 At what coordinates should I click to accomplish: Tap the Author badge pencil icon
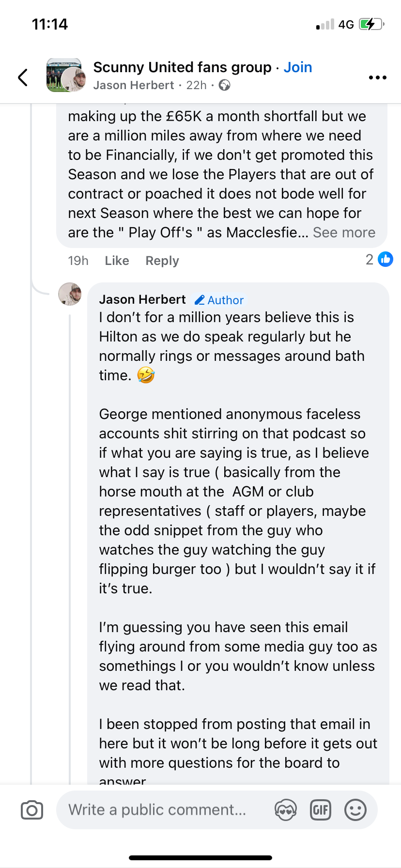[x=200, y=300]
